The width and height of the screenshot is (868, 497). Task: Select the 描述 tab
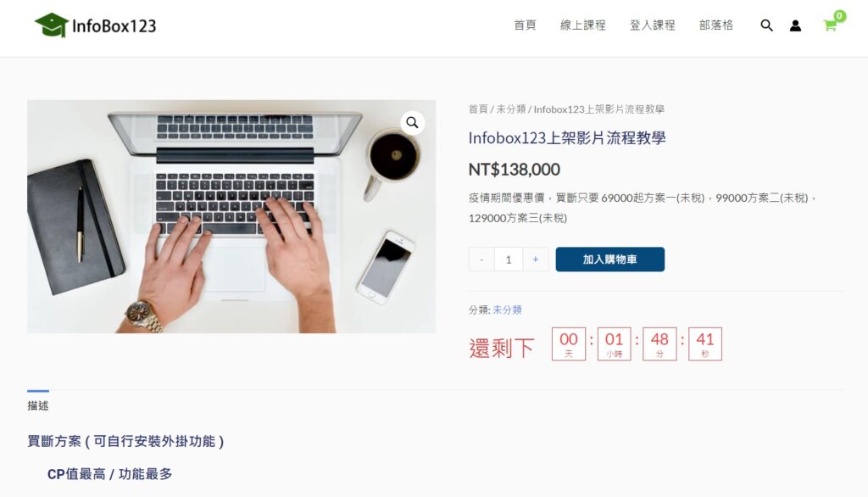[x=38, y=405]
